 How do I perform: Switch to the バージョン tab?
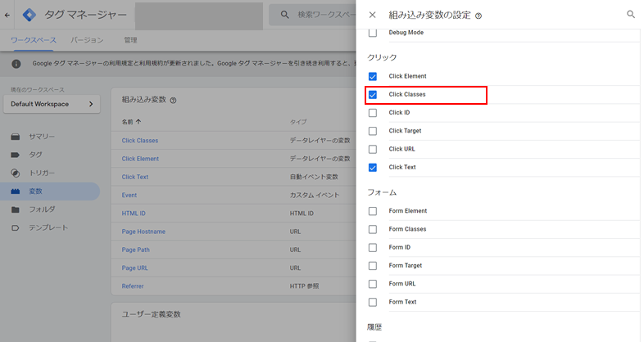click(x=87, y=40)
